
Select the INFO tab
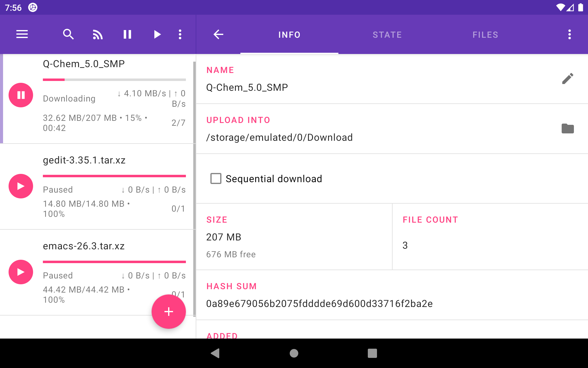(289, 35)
